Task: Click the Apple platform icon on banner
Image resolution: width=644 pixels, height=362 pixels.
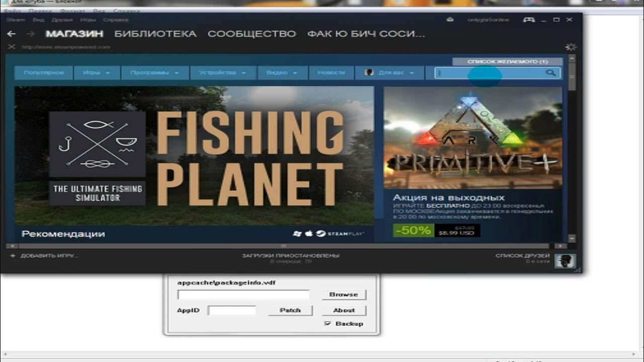Action: pyautogui.click(x=309, y=234)
